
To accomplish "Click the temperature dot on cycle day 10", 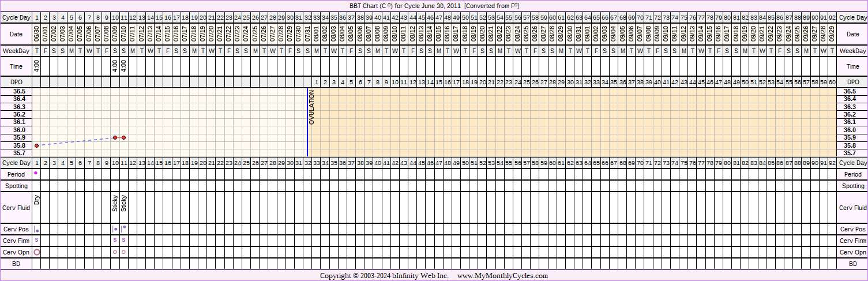I will 115,137.
